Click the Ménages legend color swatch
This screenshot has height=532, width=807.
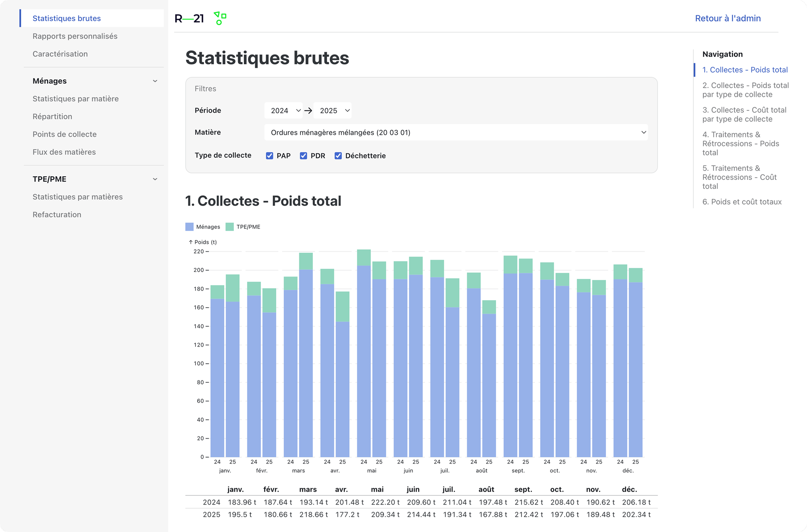pos(189,227)
